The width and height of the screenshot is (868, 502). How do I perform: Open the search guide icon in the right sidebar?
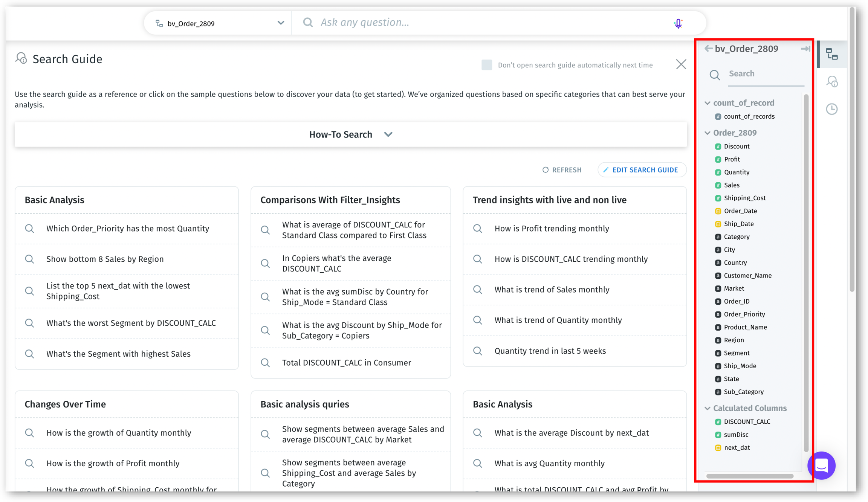point(832,81)
